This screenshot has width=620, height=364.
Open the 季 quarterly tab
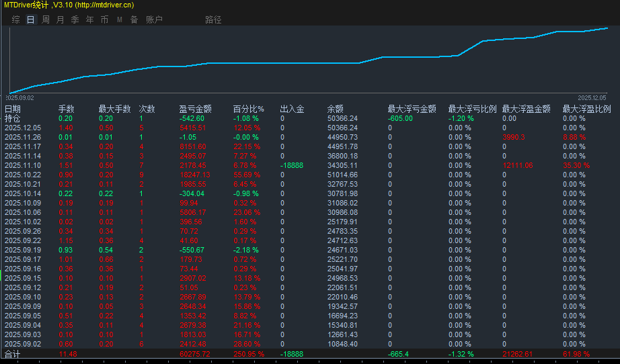[x=75, y=19]
